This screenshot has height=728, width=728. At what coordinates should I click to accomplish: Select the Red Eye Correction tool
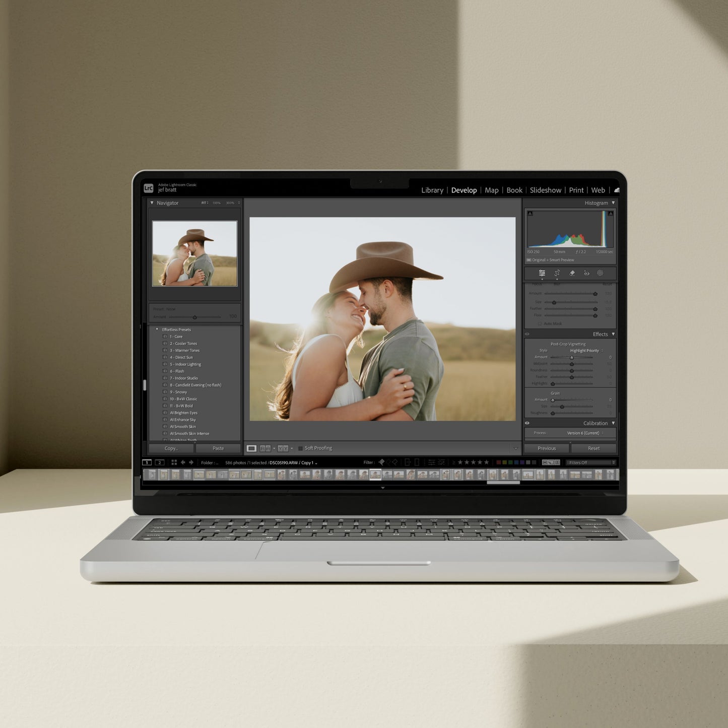point(586,273)
